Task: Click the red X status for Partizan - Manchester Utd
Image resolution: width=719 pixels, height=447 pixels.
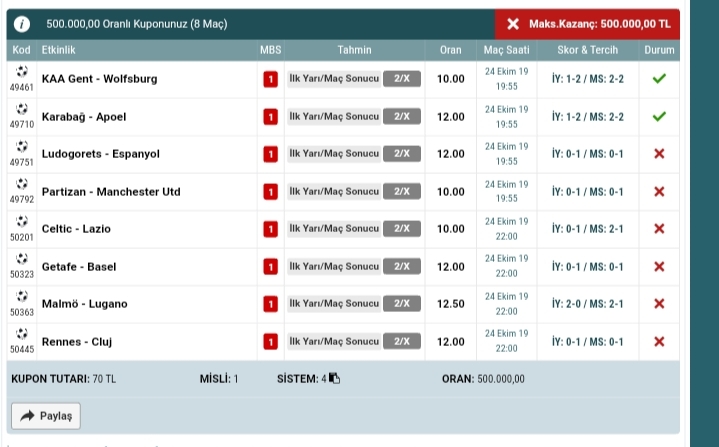Action: 659,192
